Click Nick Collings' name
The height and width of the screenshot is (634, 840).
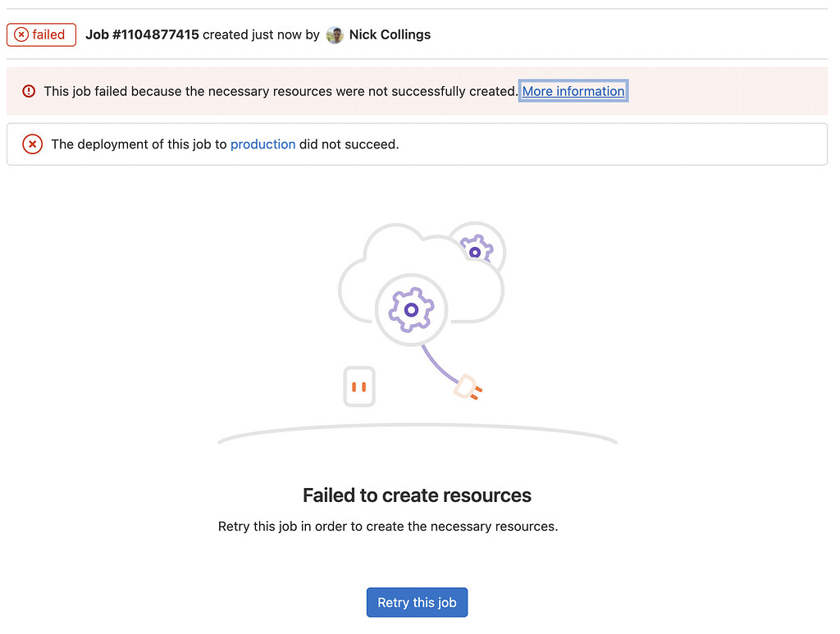(390, 34)
